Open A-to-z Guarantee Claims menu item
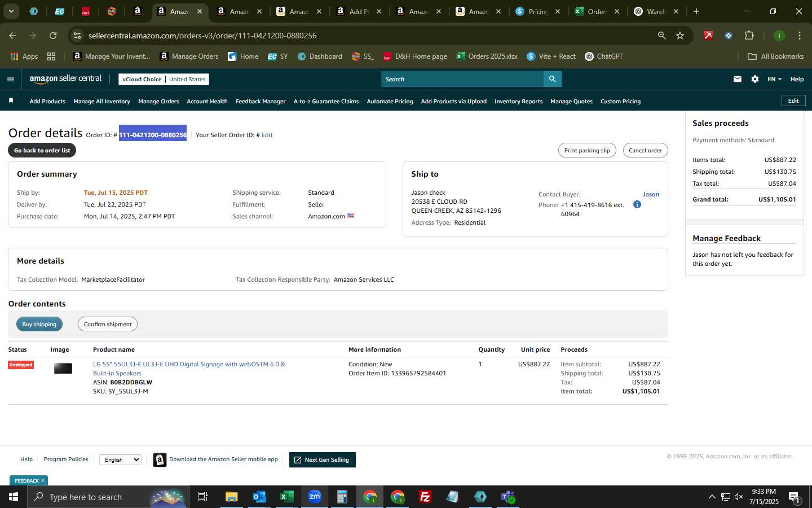Screen dimensions: 812x508 pyautogui.click(x=326, y=101)
